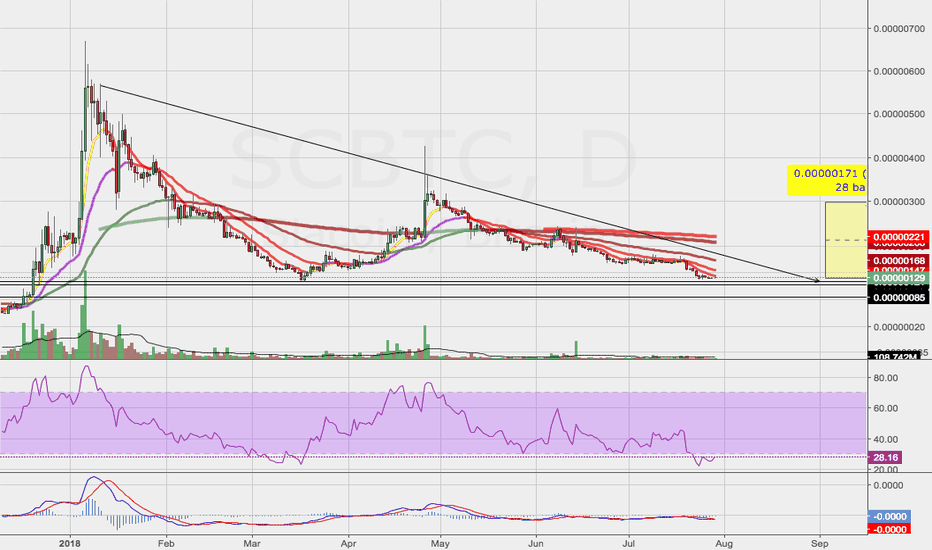The width and height of the screenshot is (932, 550).
Task: Click the Jun label on time axis
Action: tap(536, 543)
